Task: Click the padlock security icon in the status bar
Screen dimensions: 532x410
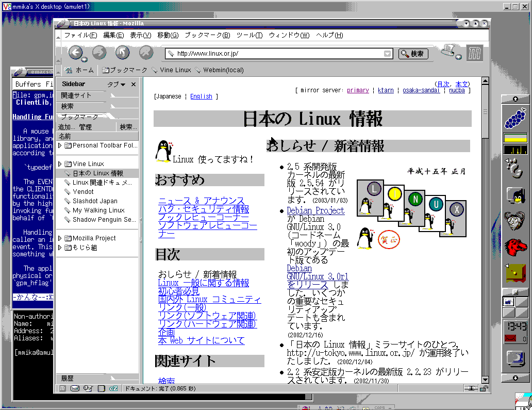Action: [x=485, y=388]
